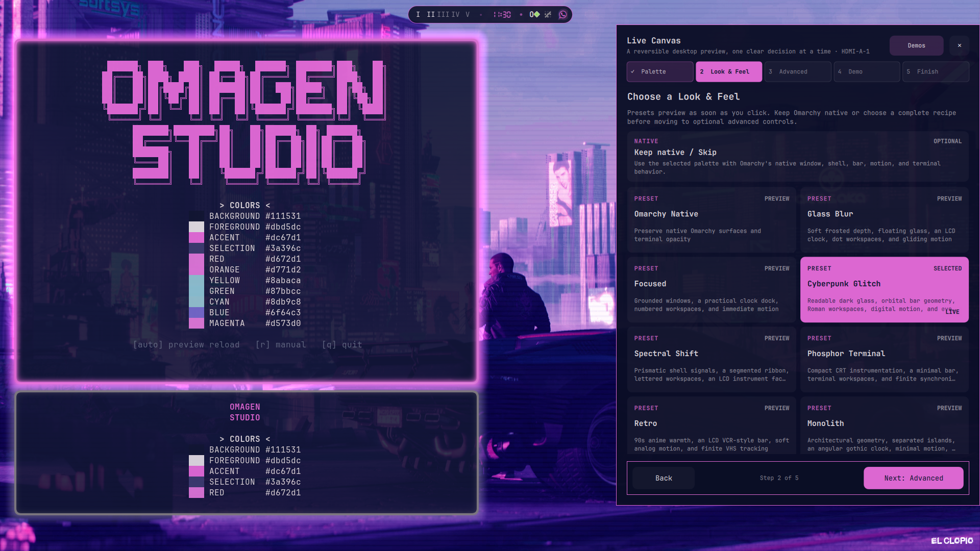This screenshot has height=551, width=980.
Task: Switch to workspace V in top bar
Action: (468, 14)
